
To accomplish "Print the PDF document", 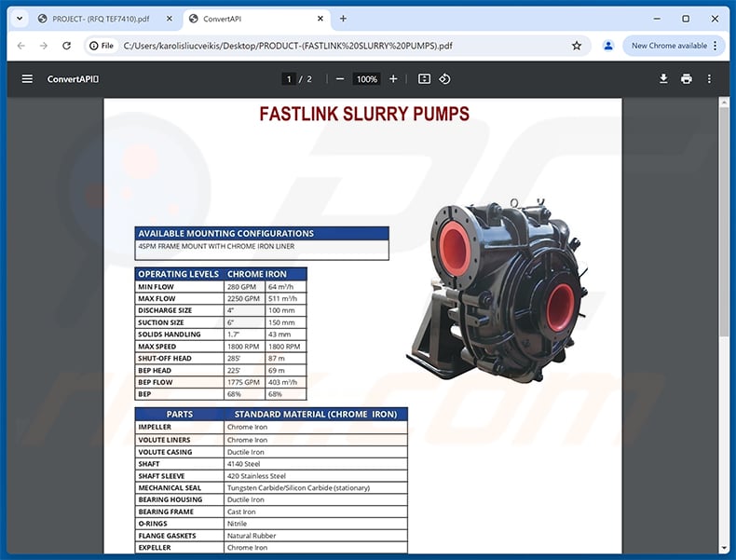I will click(x=687, y=79).
